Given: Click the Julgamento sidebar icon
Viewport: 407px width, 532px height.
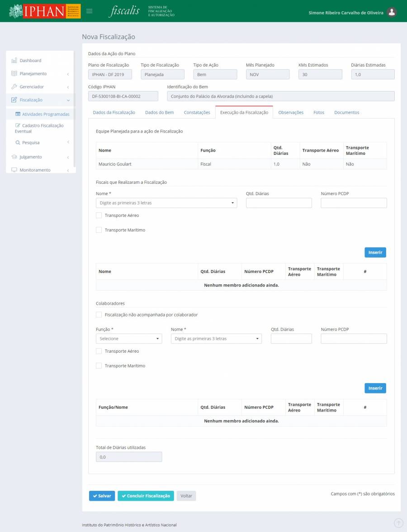Looking at the screenshot, I should coord(14,157).
